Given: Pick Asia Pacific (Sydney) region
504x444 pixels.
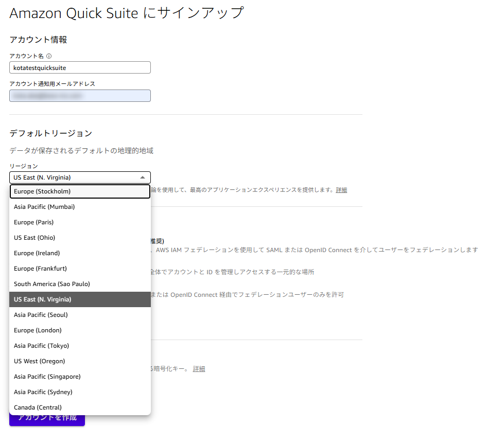Looking at the screenshot, I should point(80,392).
